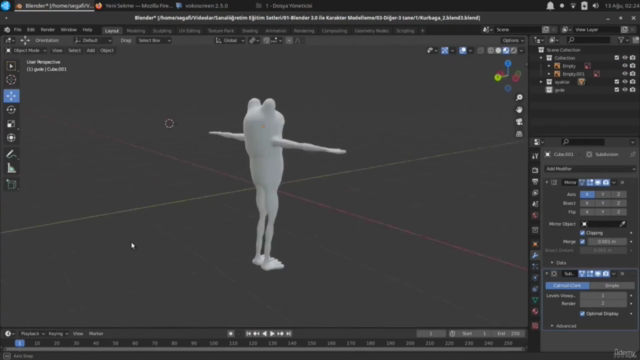
Task: Toggle Mirror Axis Y button
Action: pyautogui.click(x=603, y=194)
